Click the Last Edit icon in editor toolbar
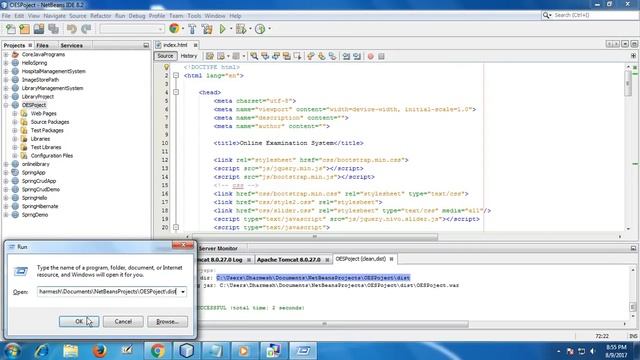Image resolution: width=640 pixels, height=360 pixels. (x=210, y=56)
